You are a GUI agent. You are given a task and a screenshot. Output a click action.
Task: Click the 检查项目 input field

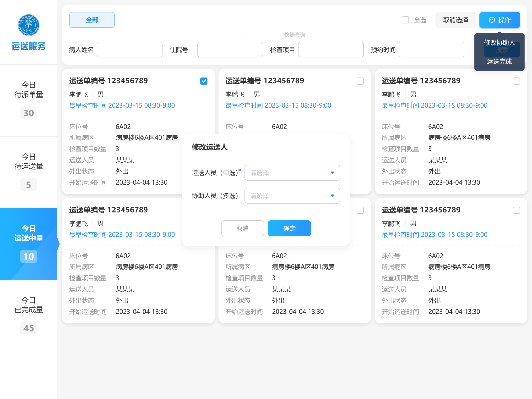[331, 50]
